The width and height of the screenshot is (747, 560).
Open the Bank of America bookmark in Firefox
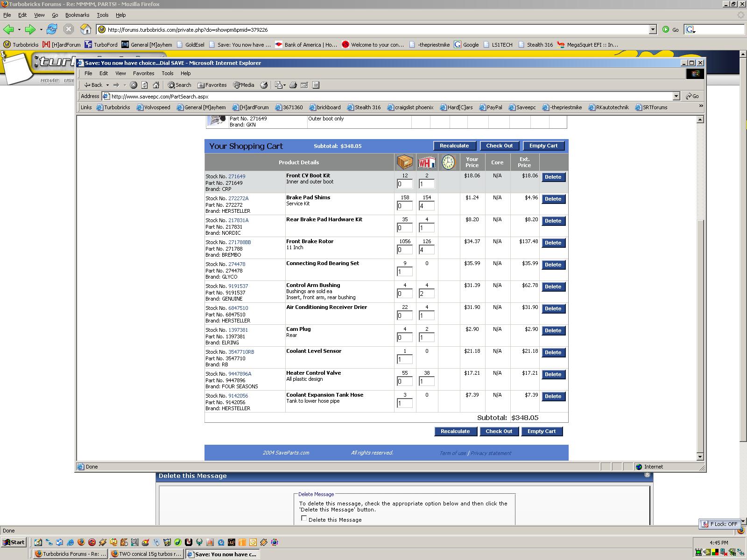click(x=306, y=45)
